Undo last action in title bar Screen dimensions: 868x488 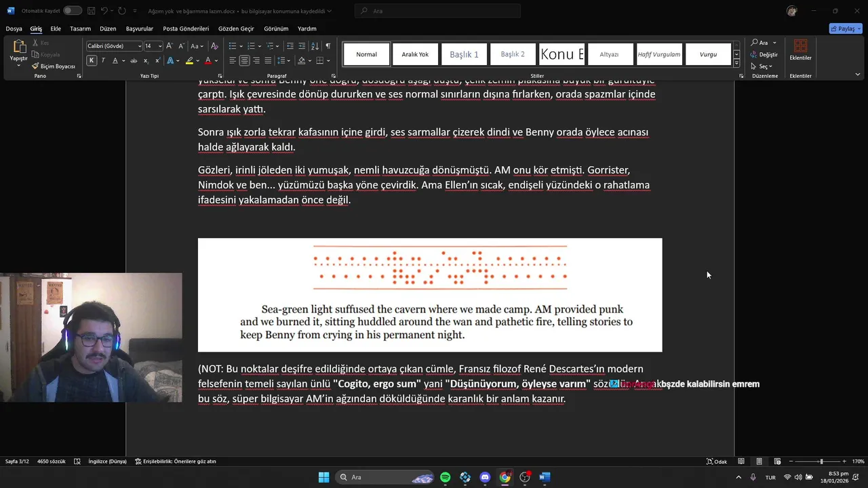pyautogui.click(x=104, y=11)
